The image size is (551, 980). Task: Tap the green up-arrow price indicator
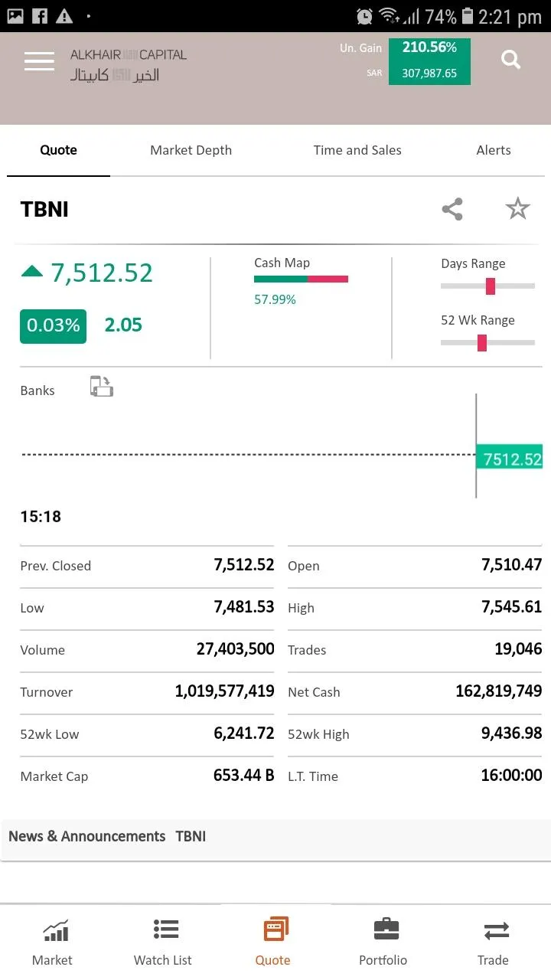click(x=32, y=271)
